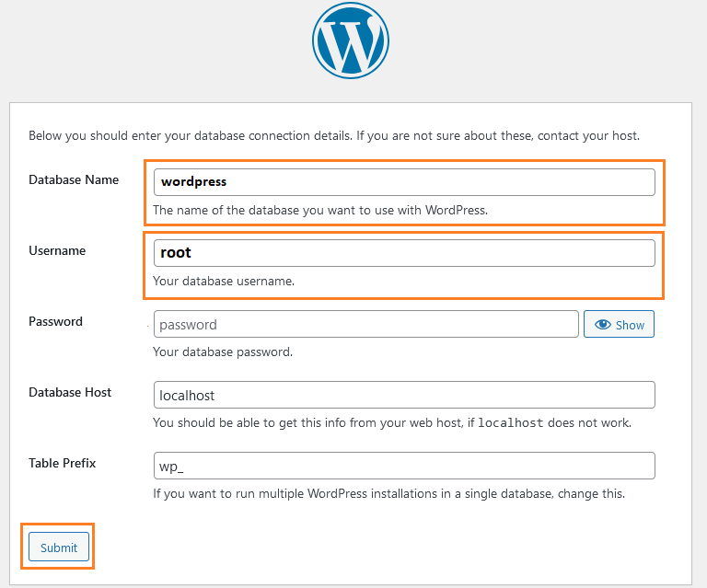Click the hint about localhost not working

392,422
